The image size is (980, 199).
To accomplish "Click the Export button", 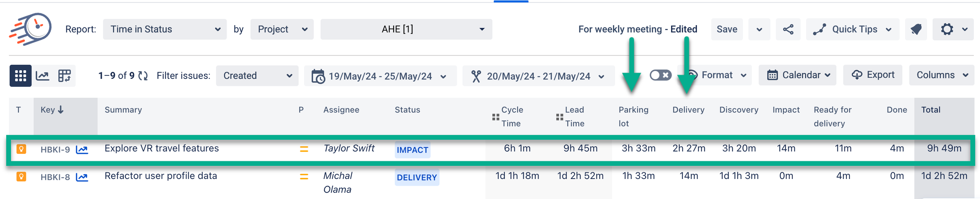I will point(873,75).
